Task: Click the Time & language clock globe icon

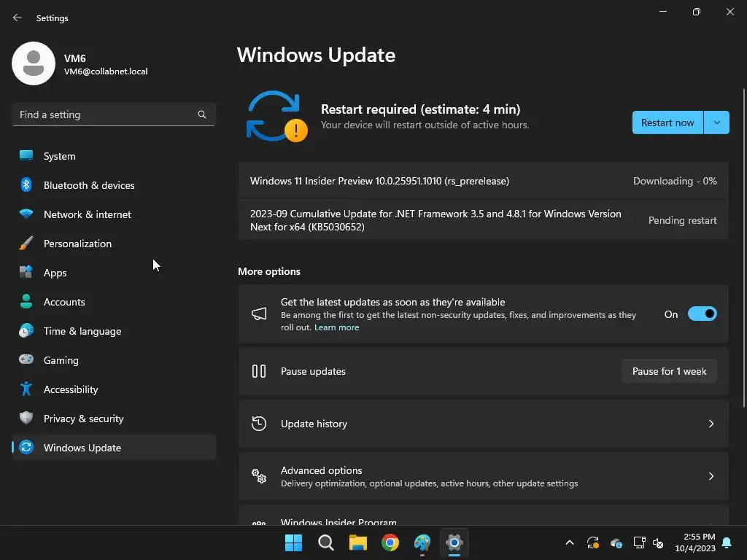Action: (26, 330)
